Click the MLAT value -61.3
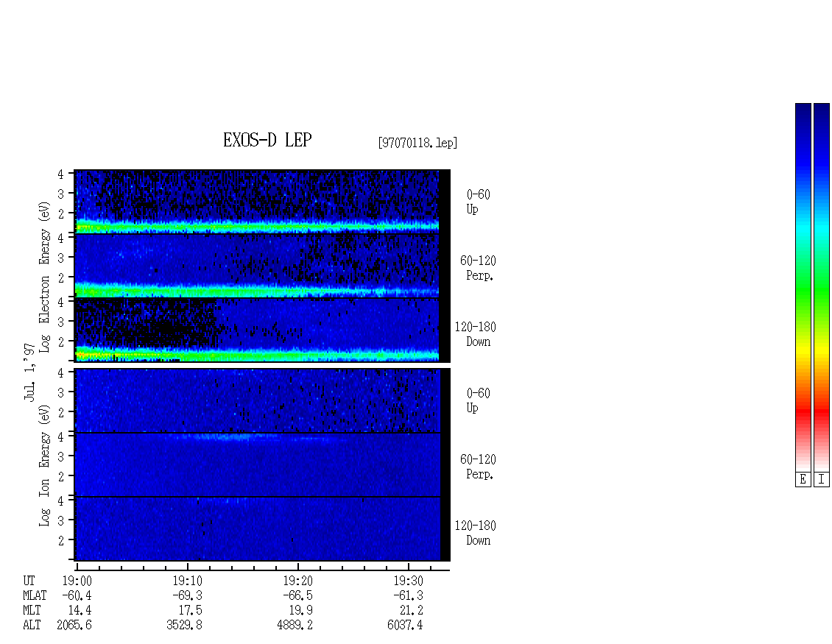The width and height of the screenshot is (832, 644). [x=408, y=595]
